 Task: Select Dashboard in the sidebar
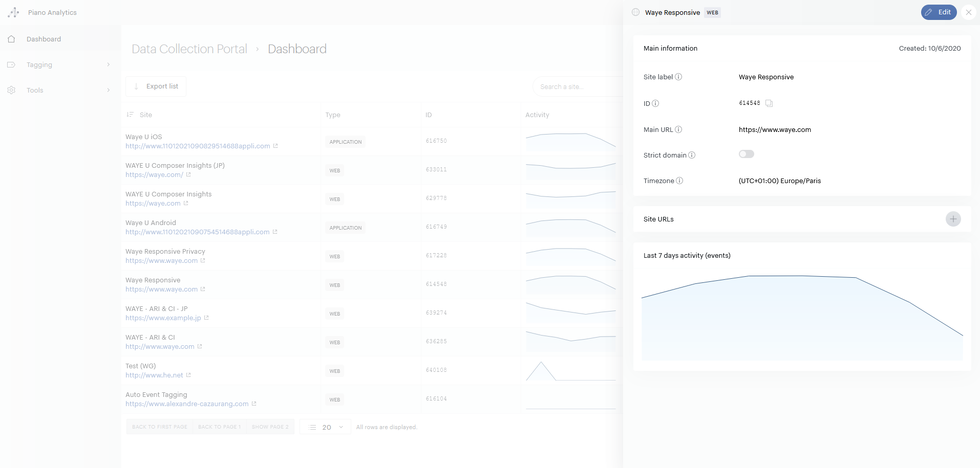tap(44, 39)
